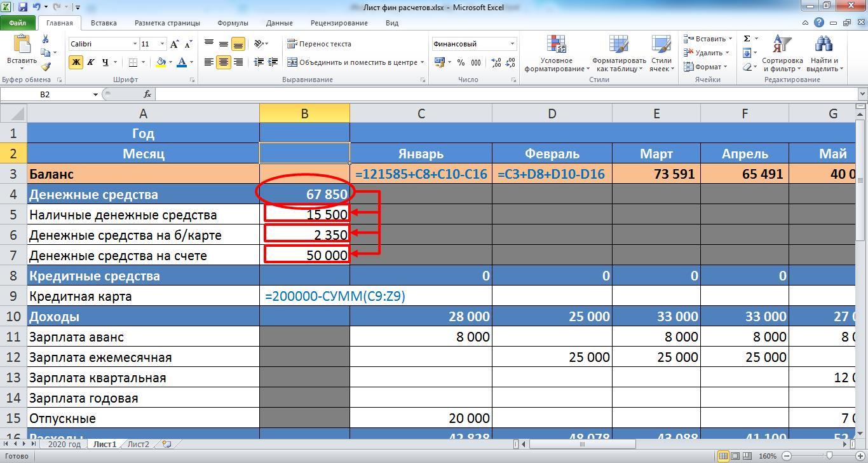Open the Файл tab
The height and width of the screenshot is (463, 868).
coord(18,23)
